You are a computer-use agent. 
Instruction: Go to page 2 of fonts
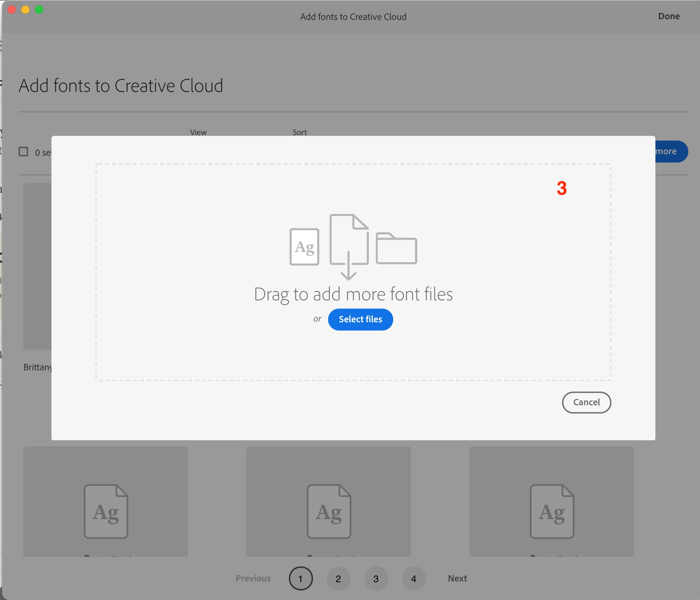point(338,579)
